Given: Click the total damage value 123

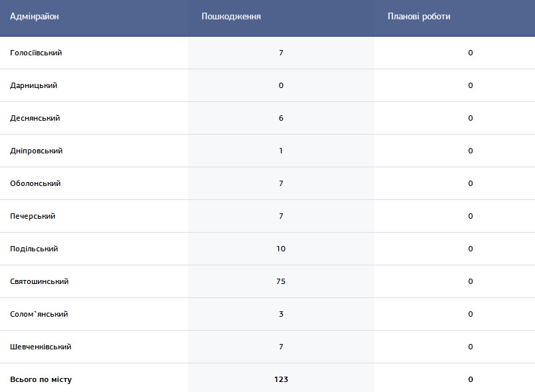Looking at the screenshot, I should 281,380.
